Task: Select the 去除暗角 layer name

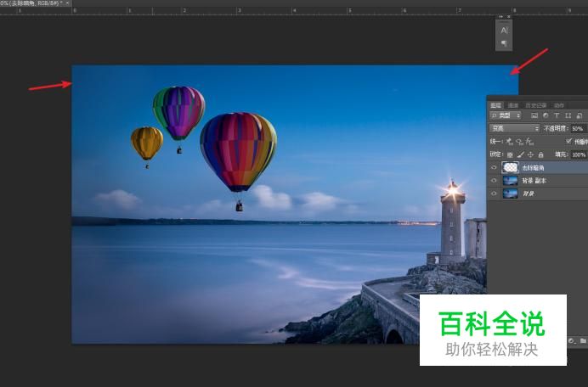Action: click(533, 168)
